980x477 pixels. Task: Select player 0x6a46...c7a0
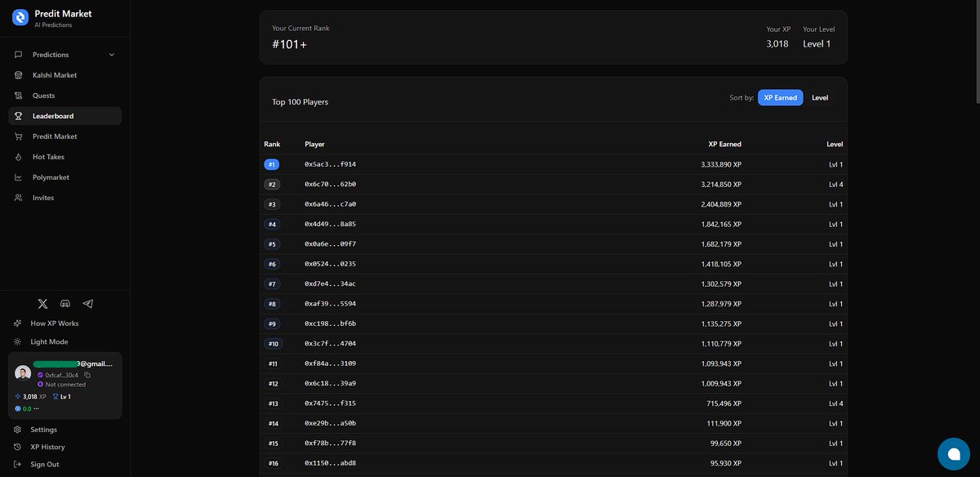tap(330, 204)
